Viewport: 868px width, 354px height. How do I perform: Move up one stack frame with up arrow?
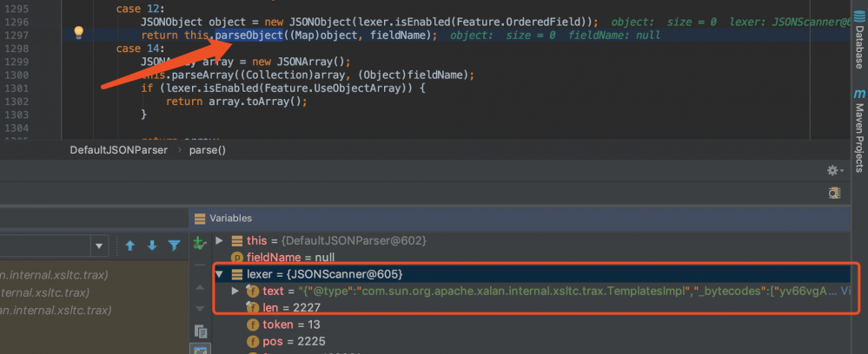tap(130, 246)
